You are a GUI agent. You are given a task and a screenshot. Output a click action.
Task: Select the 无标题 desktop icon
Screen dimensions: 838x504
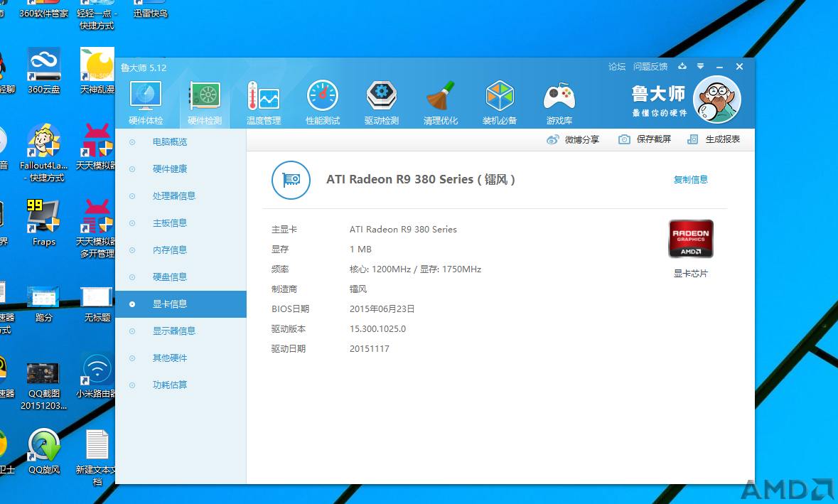pos(97,303)
